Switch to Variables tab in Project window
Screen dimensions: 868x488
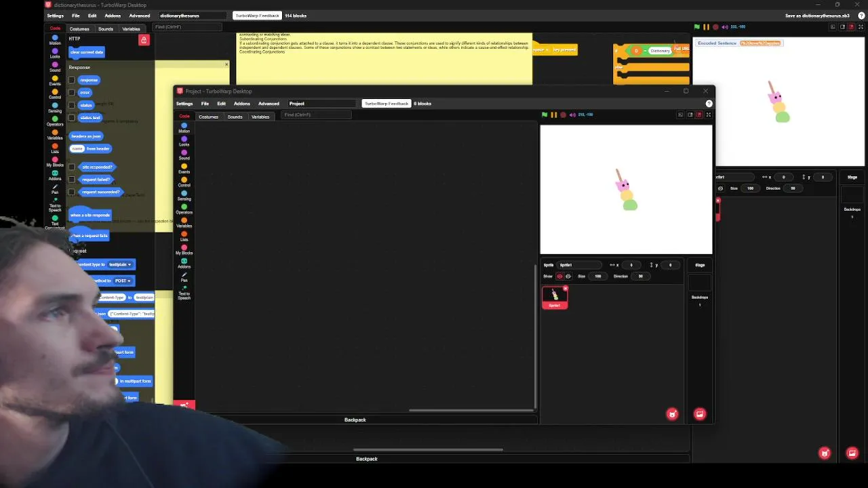(260, 117)
